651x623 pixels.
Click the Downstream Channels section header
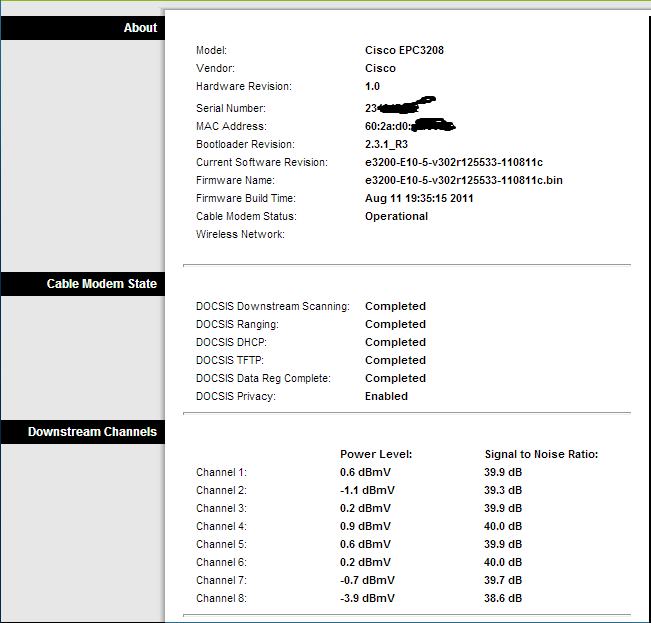pos(92,432)
